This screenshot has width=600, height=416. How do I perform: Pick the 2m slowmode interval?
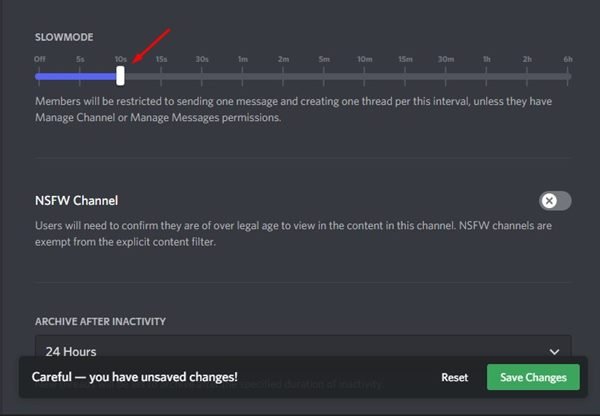point(284,76)
